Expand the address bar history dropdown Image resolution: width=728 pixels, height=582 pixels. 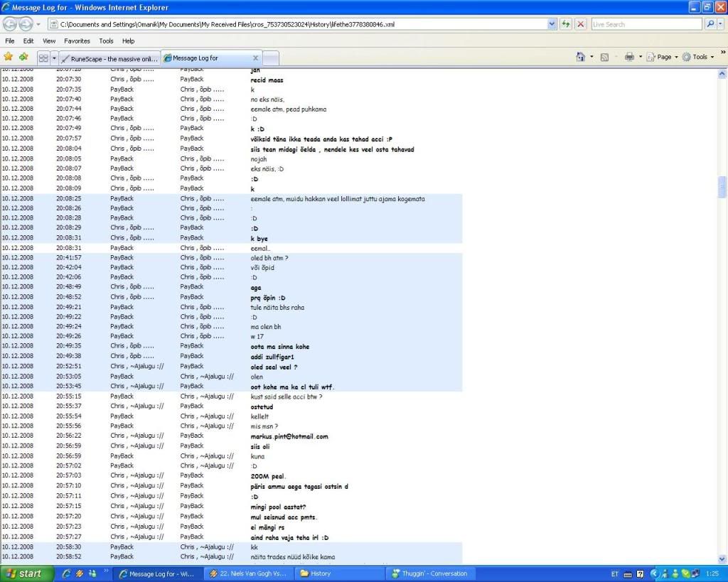tap(552, 23)
